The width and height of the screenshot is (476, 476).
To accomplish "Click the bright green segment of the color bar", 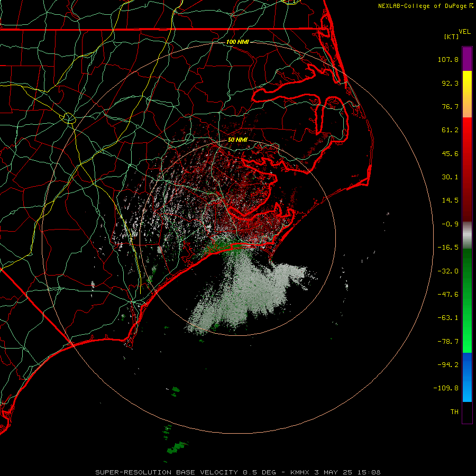I will coord(467,300).
